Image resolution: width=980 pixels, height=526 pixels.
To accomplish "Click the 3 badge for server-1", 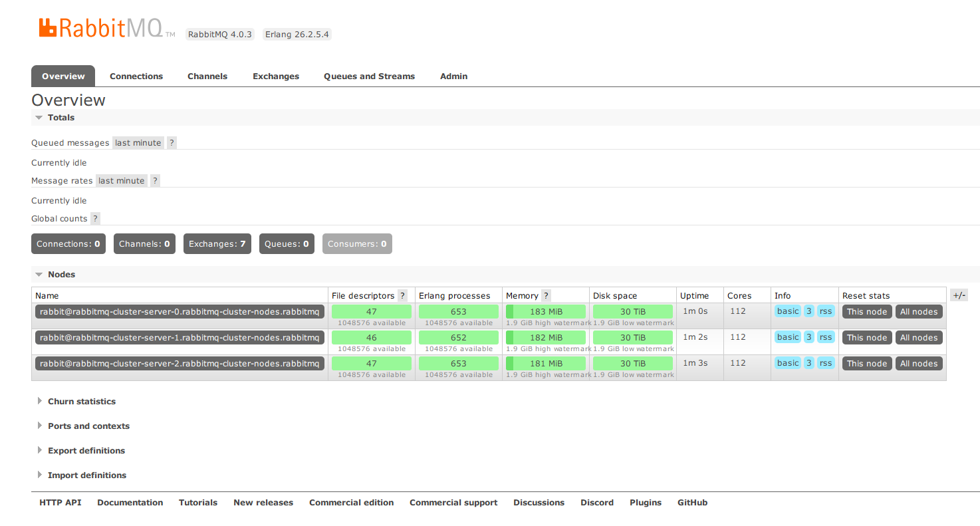I will (809, 337).
